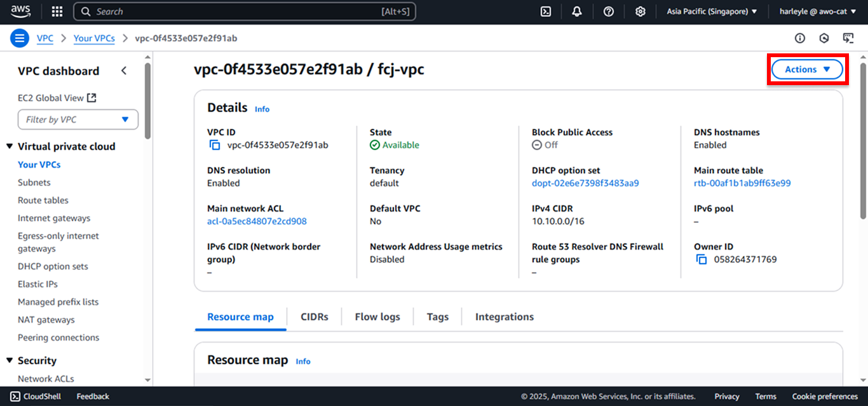Click the CloudShell icon in the footer
The image size is (868, 406).
point(15,396)
